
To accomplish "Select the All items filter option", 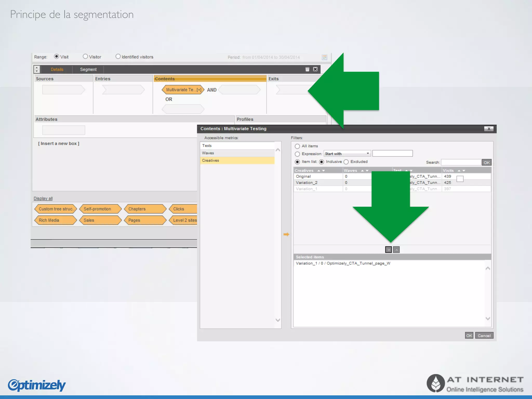I will (x=297, y=146).
